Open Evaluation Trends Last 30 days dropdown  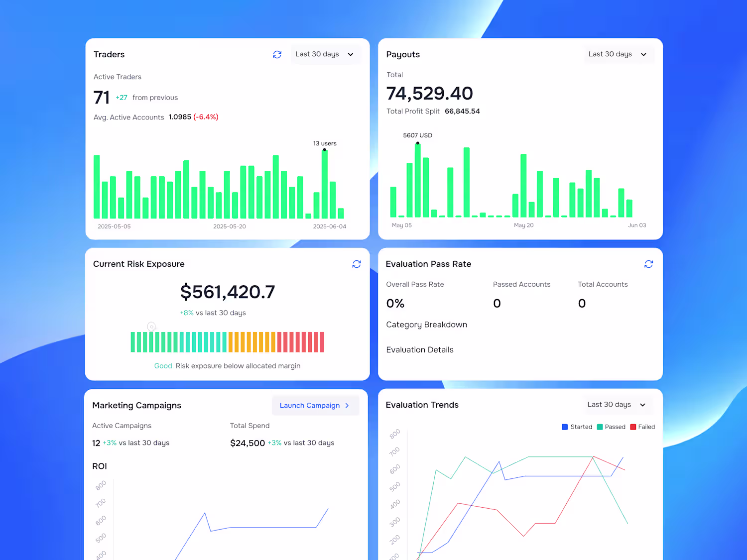[617, 405]
